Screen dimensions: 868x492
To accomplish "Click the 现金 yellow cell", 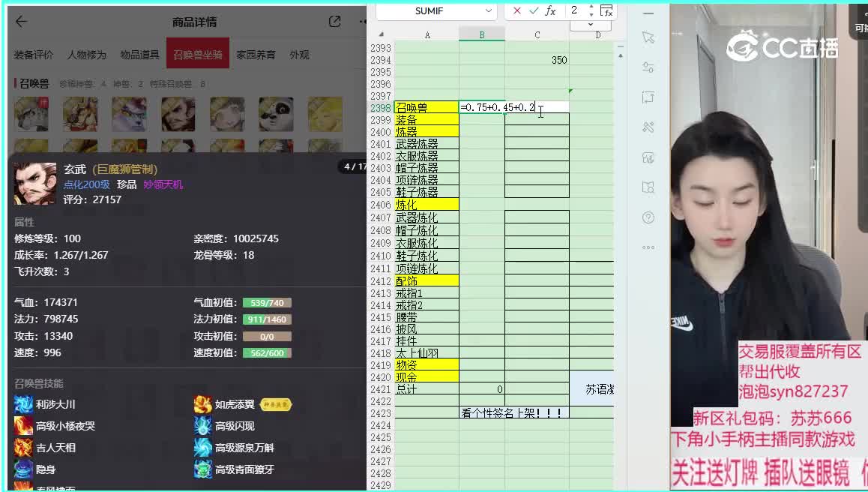I will coord(427,377).
